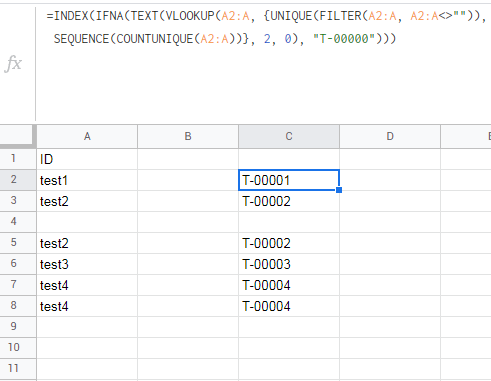Select T-00004 cell in row 7
The image size is (491, 381).
(289, 285)
